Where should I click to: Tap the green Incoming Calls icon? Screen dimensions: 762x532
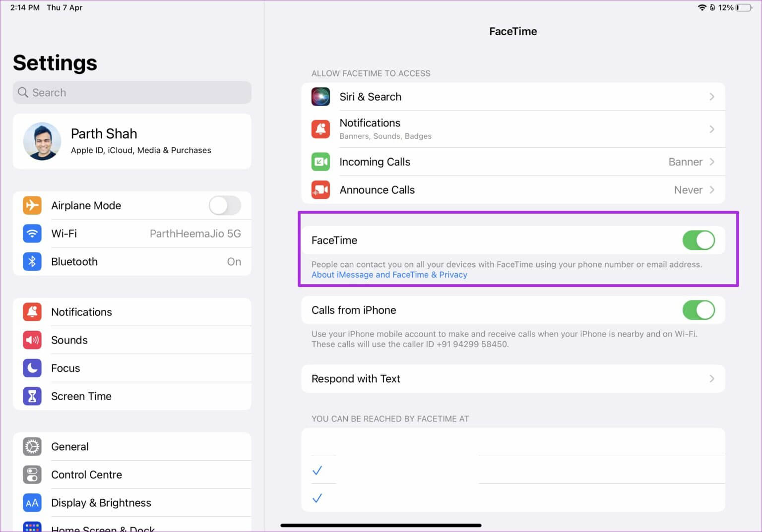(320, 162)
